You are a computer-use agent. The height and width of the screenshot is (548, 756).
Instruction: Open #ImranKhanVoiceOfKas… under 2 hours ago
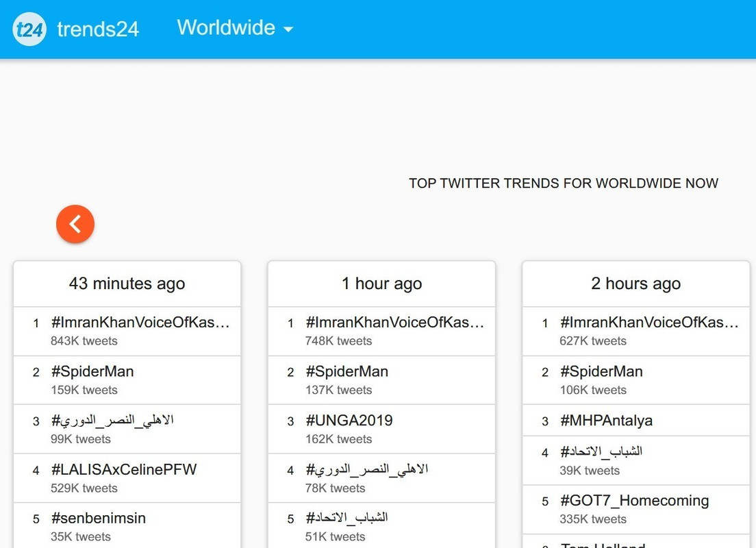pyautogui.click(x=649, y=322)
